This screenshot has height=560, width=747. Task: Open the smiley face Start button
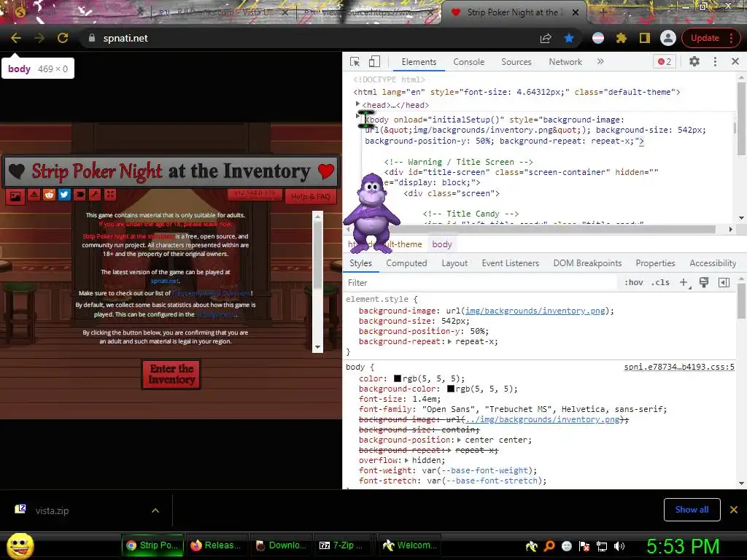tap(20, 545)
